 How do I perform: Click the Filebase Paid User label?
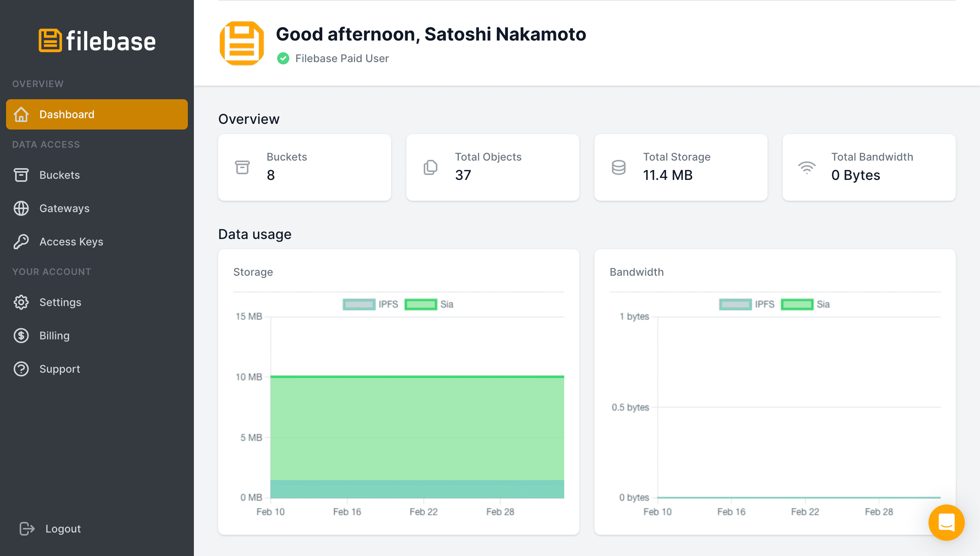(x=342, y=58)
